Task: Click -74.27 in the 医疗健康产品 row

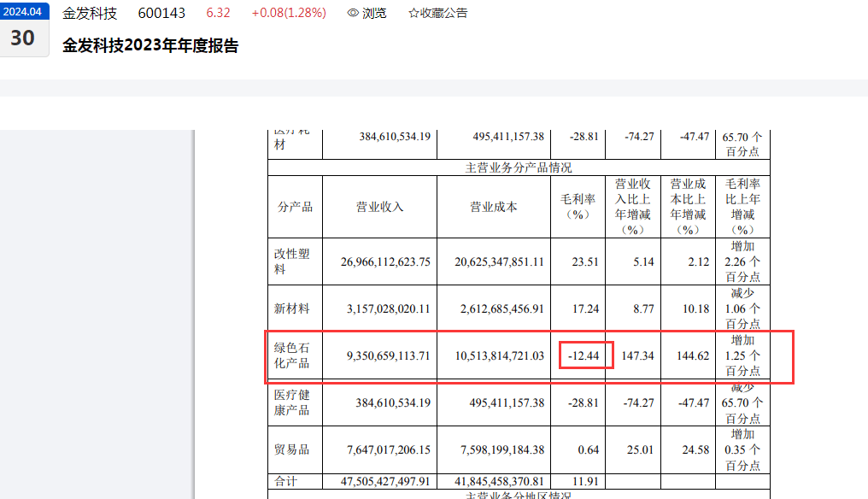Action: click(639, 403)
